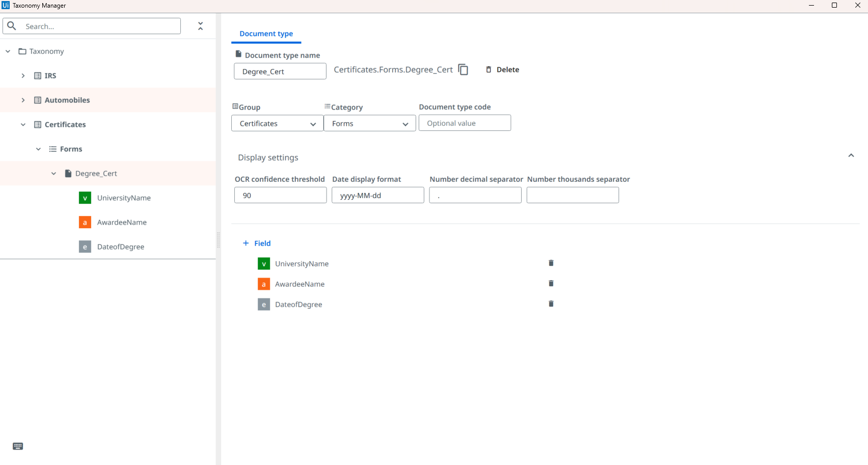Click the Search input box
868x465 pixels.
pyautogui.click(x=92, y=26)
